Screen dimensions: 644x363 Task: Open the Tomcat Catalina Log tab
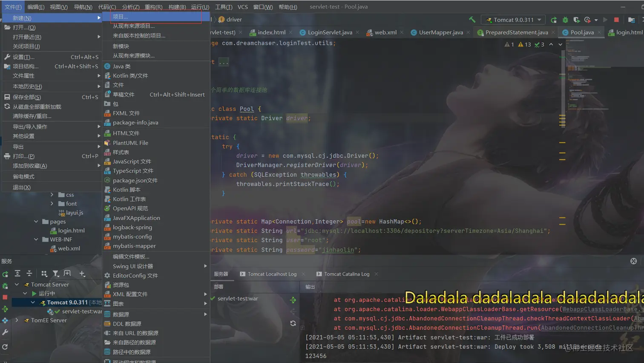347,274
